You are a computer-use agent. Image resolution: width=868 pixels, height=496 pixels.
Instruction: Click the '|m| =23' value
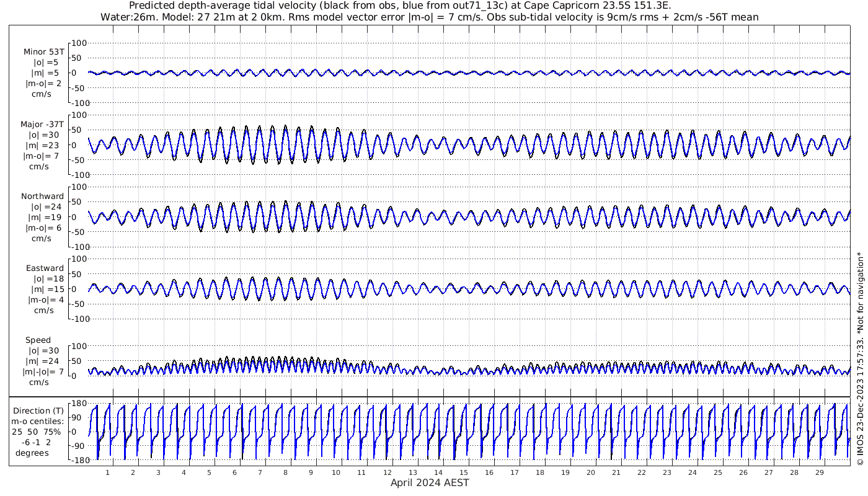click(43, 146)
